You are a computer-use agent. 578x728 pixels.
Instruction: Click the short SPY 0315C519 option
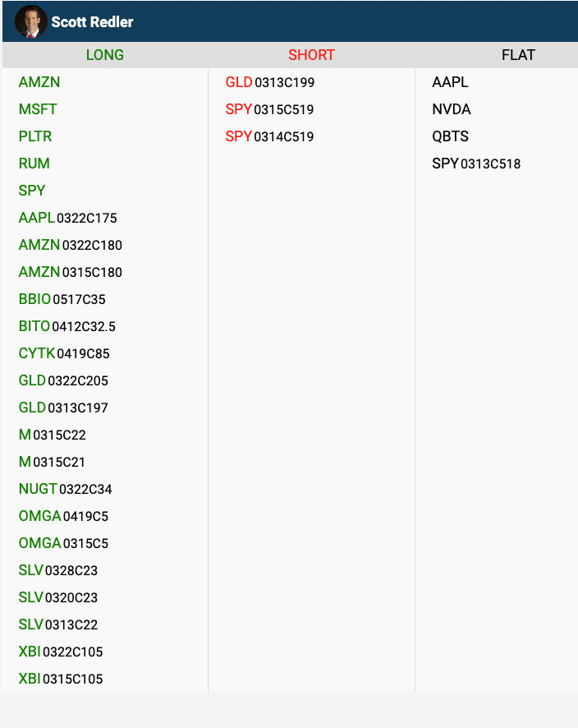269,109
